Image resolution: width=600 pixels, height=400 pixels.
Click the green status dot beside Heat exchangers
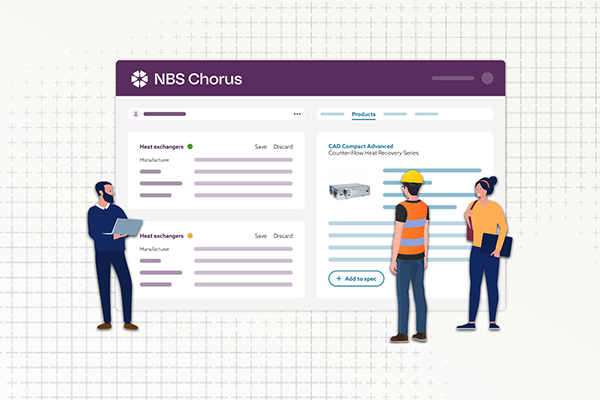[x=190, y=147]
